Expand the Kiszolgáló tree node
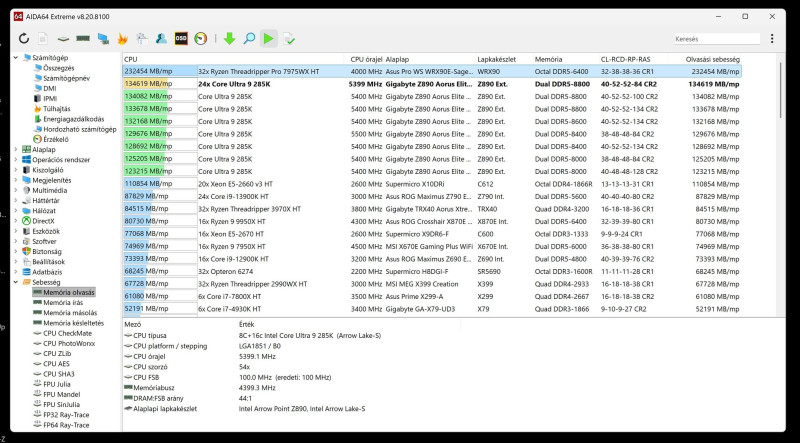 point(16,170)
